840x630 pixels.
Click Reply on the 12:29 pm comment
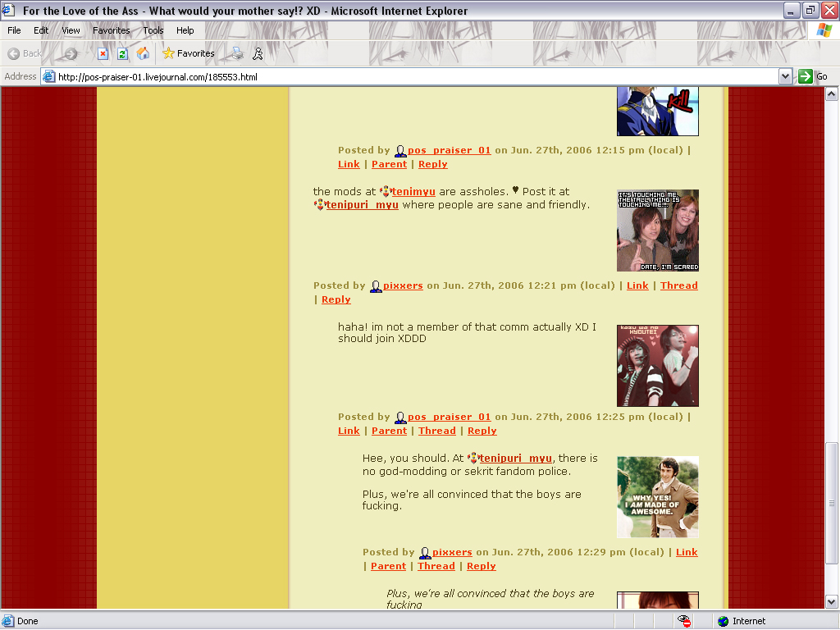[x=481, y=566]
